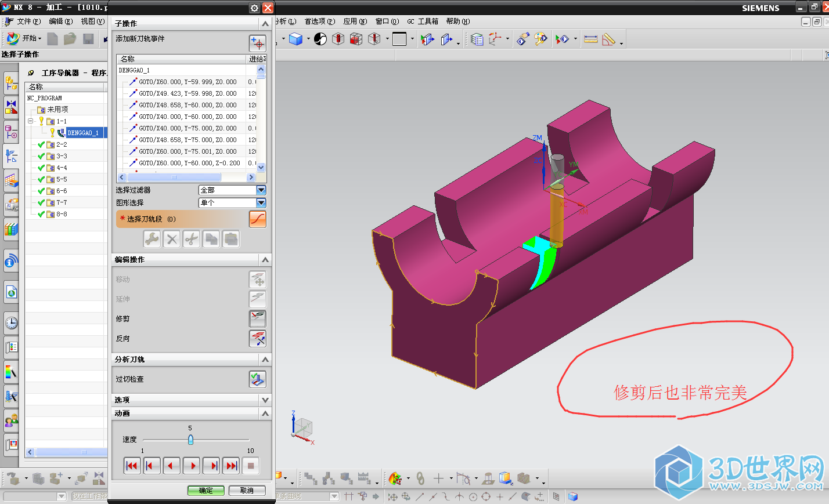Click the machining feature navigator sidebar icon

[11, 180]
